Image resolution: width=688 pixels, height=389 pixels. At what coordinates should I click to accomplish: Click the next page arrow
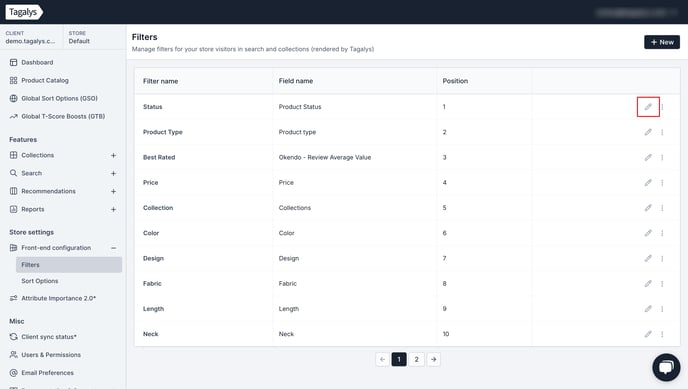[434, 360]
